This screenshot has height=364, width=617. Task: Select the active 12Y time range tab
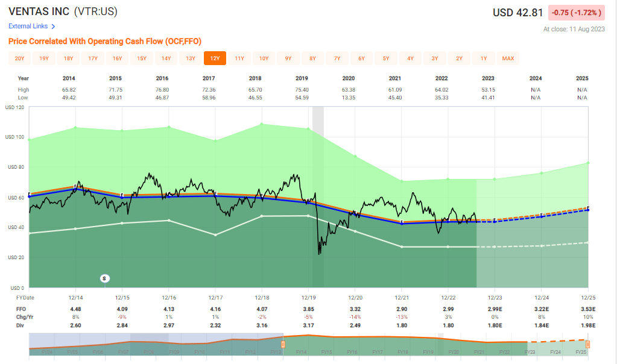(x=215, y=58)
